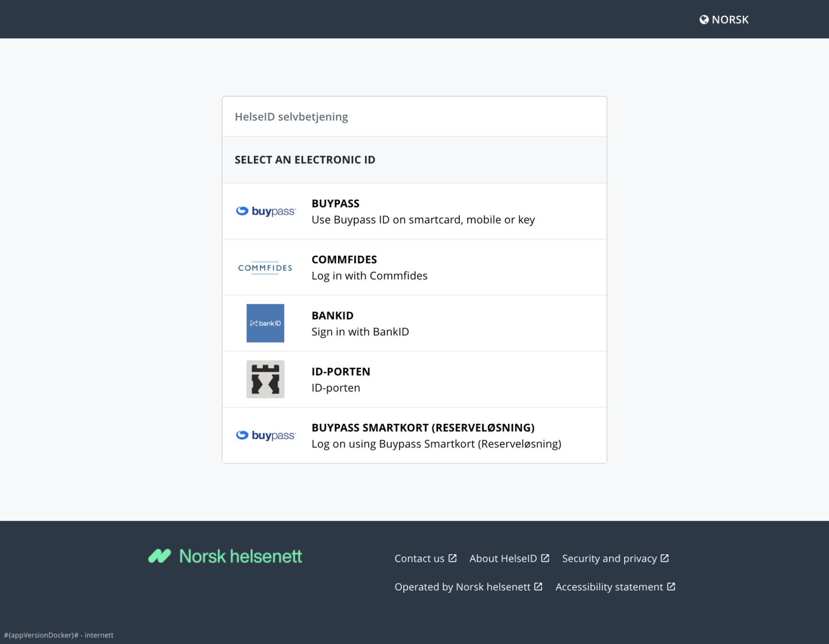The image size is (829, 644).
Task: Click external-link icon beside Security and privacy
Action: [x=665, y=558]
